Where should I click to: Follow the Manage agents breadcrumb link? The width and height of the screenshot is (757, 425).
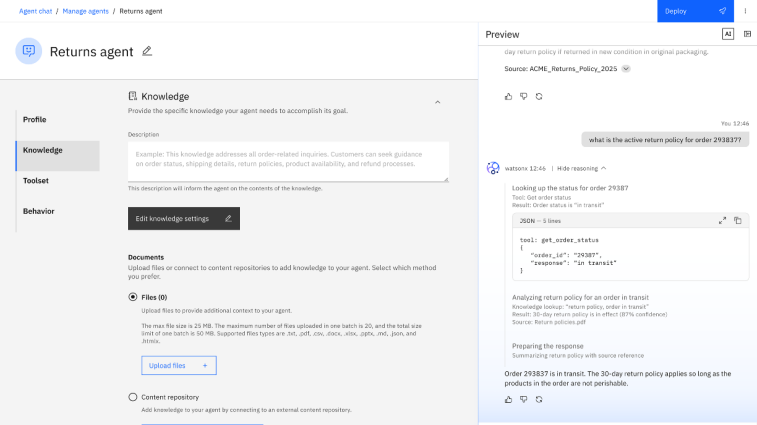point(86,10)
